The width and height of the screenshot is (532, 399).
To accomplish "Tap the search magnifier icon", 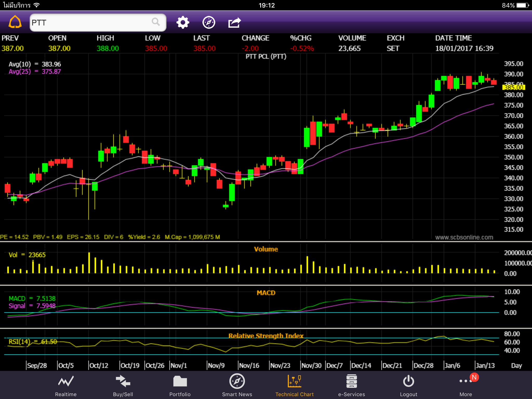I will [156, 22].
